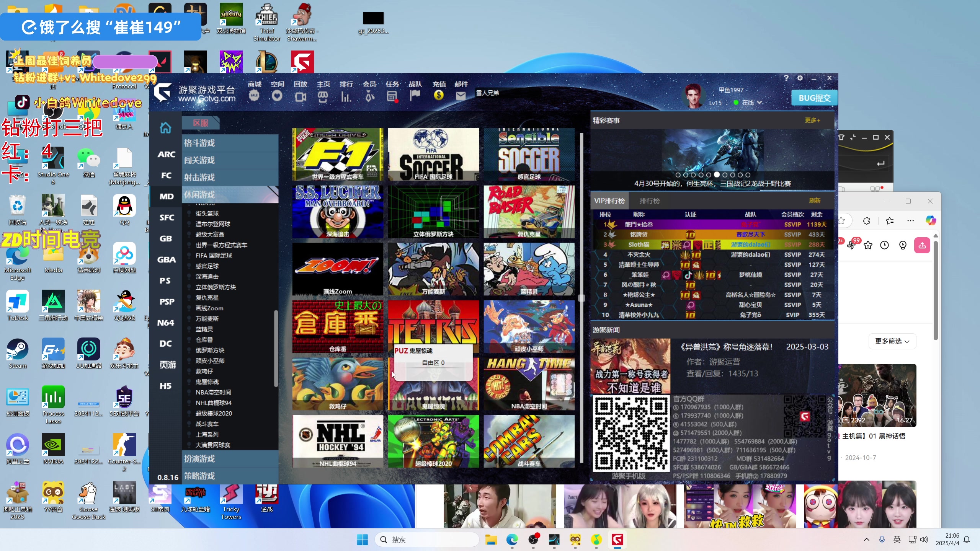Click the home icon in the sidebar
Image resolution: width=980 pixels, height=551 pixels.
pyautogui.click(x=165, y=128)
